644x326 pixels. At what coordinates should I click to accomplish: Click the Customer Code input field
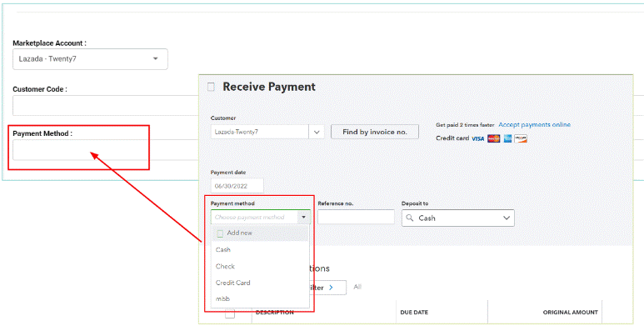[105, 106]
